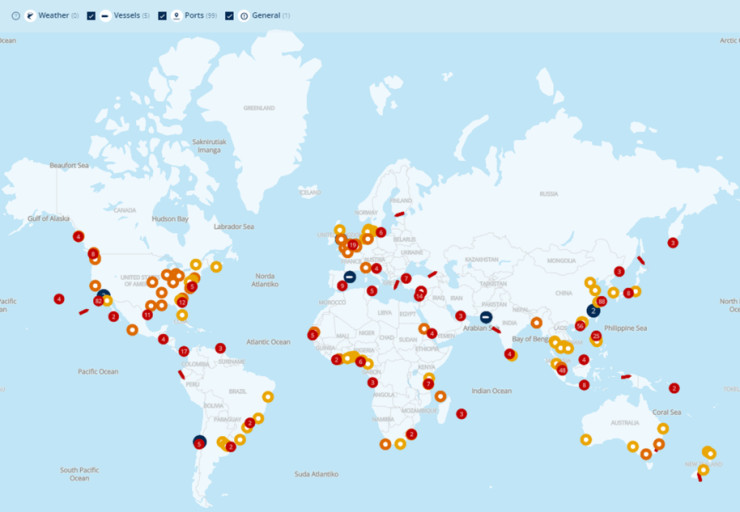Click the Ports layer pin icon
740x512 pixels.
pos(176,16)
